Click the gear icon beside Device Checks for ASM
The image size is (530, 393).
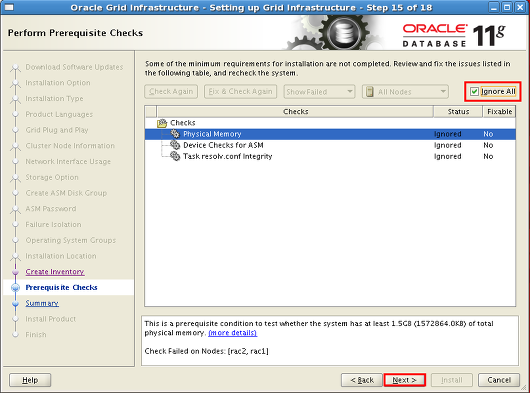pyautogui.click(x=175, y=145)
